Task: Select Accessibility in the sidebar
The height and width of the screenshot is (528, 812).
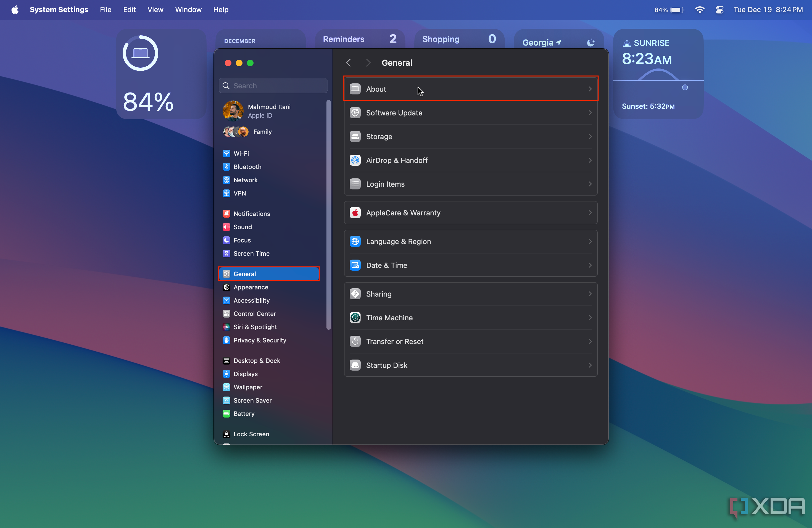Action: coord(269,300)
